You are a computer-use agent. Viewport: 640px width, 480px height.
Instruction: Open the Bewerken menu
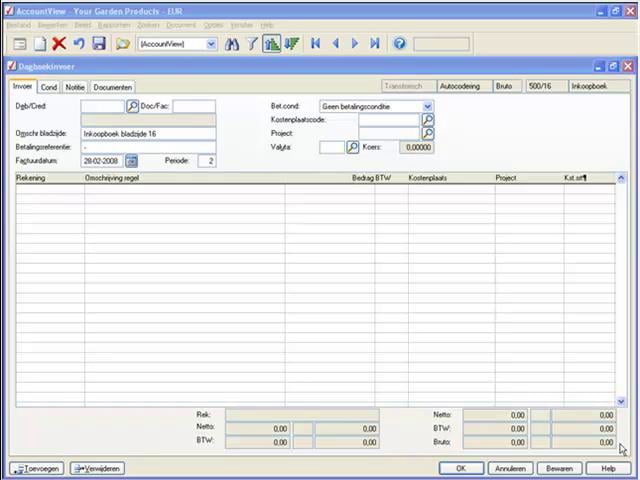(52, 25)
